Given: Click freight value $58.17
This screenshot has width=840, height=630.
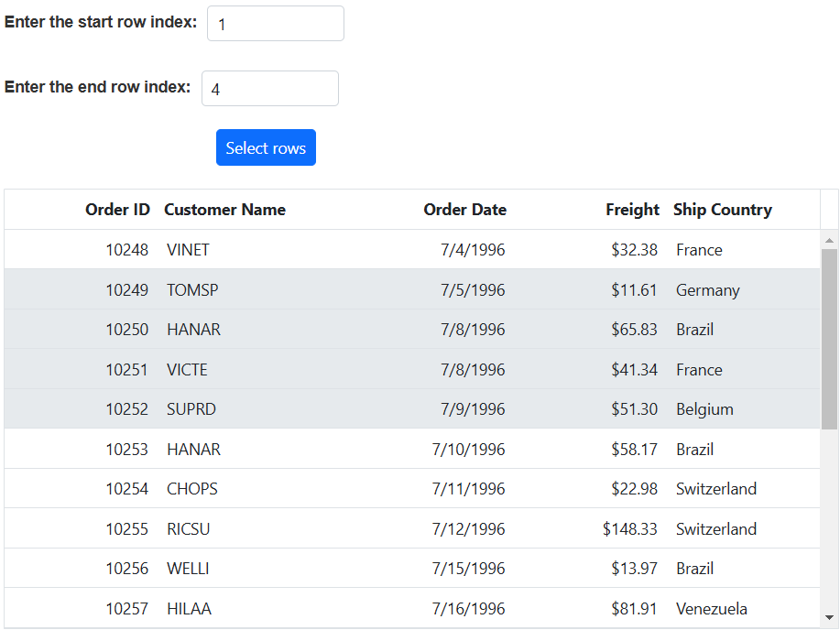Looking at the screenshot, I should [x=634, y=449].
